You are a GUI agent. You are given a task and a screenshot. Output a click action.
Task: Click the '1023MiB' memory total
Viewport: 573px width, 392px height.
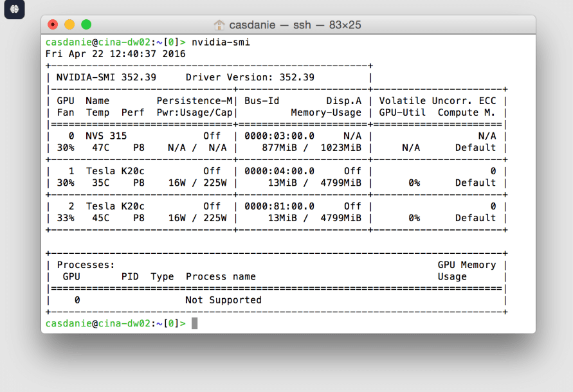341,148
